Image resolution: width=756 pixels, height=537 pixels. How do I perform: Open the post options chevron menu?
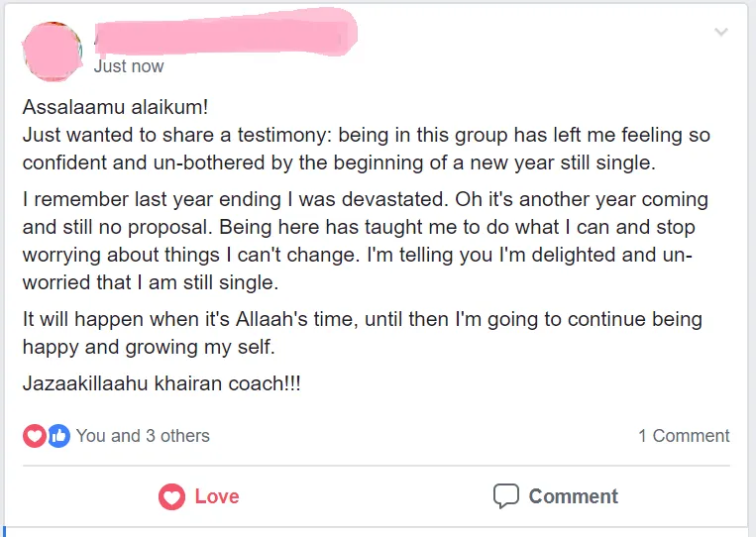(x=720, y=33)
